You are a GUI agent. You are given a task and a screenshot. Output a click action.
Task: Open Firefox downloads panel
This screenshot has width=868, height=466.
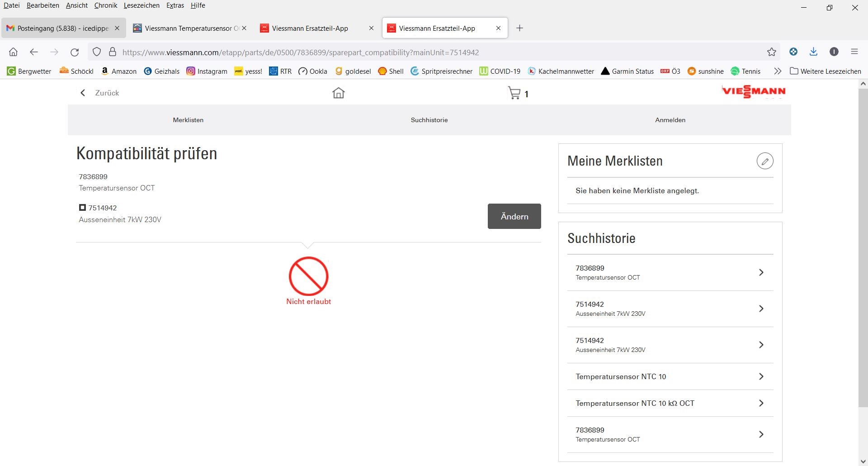click(813, 52)
